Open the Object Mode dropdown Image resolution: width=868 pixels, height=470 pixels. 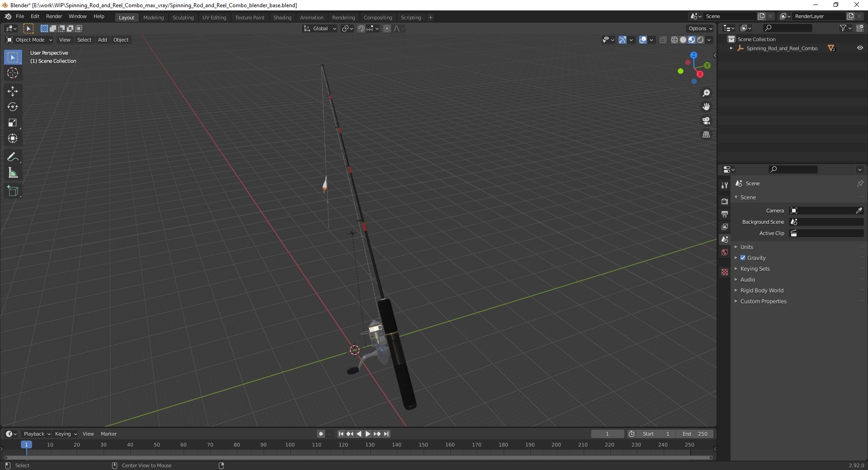(x=29, y=40)
